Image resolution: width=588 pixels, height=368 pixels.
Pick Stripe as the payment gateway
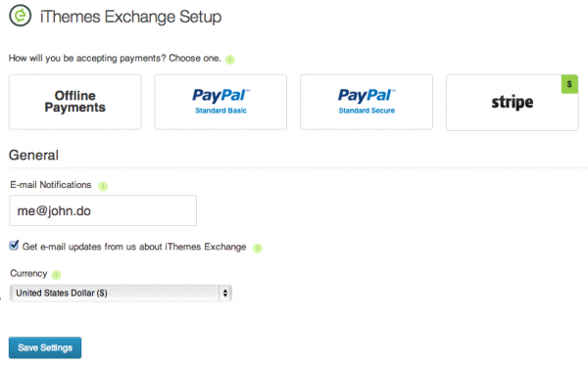pyautogui.click(x=512, y=102)
